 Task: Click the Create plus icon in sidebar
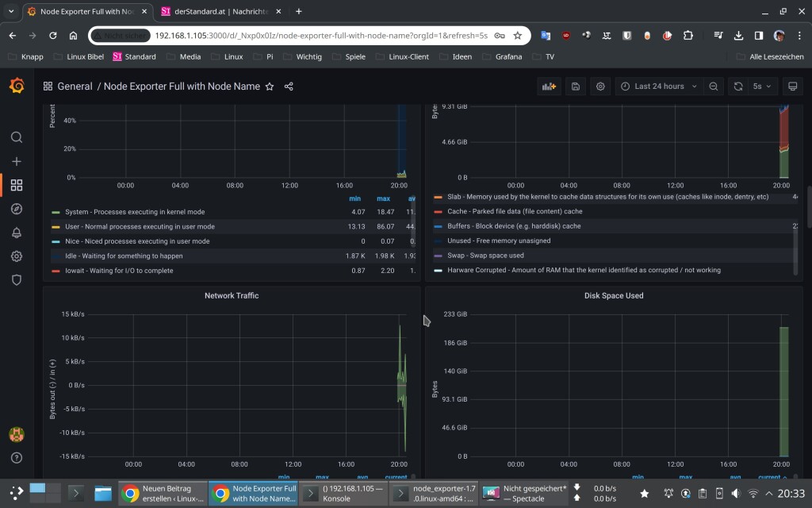pyautogui.click(x=17, y=161)
